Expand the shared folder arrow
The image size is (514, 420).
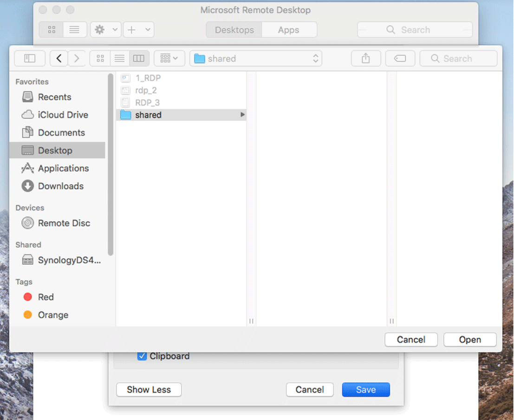click(242, 115)
